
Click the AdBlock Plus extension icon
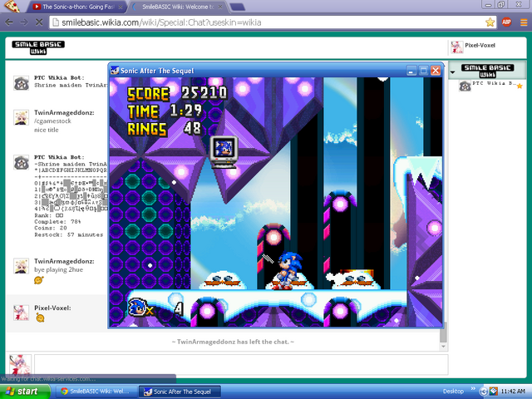coord(506,22)
